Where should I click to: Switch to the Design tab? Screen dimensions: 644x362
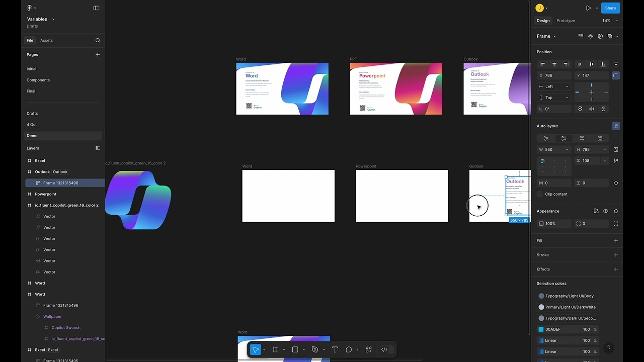543,21
